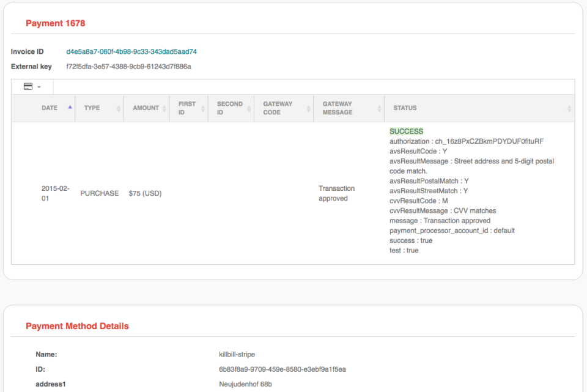
Task: Click the Payment 1678 heading
Action: (x=55, y=23)
